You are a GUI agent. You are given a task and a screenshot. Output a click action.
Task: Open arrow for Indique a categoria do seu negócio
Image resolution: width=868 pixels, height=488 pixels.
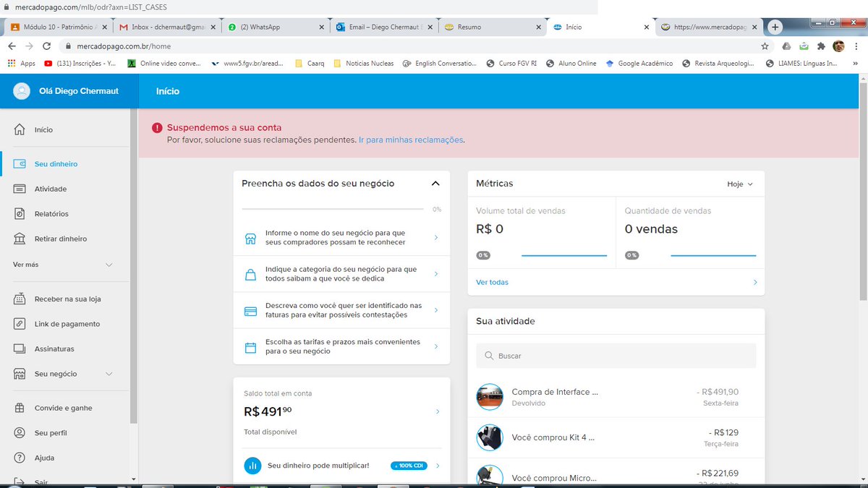[x=436, y=274]
